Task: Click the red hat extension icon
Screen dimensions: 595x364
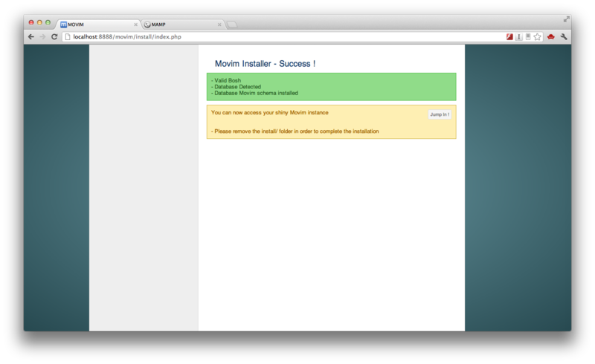Action: pos(551,37)
